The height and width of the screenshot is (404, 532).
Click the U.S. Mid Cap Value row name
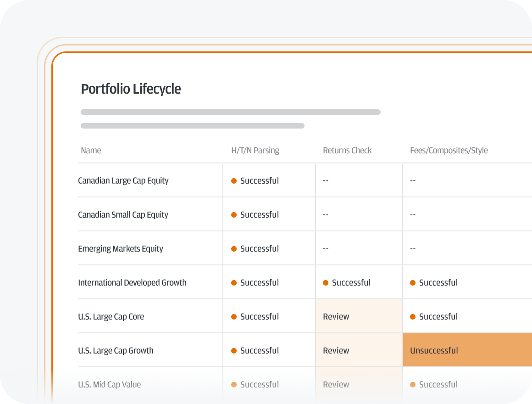(x=109, y=384)
